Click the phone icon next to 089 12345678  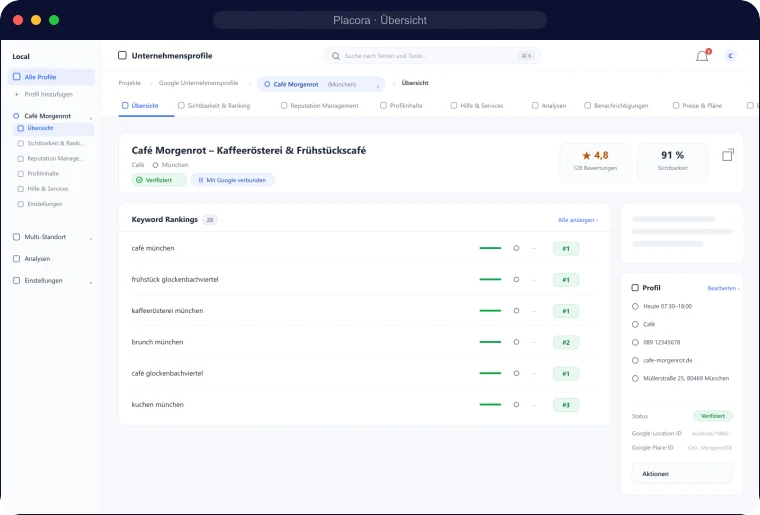635,343
